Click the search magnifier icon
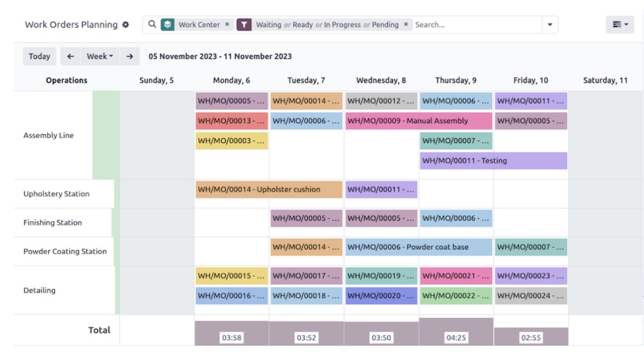 click(152, 24)
